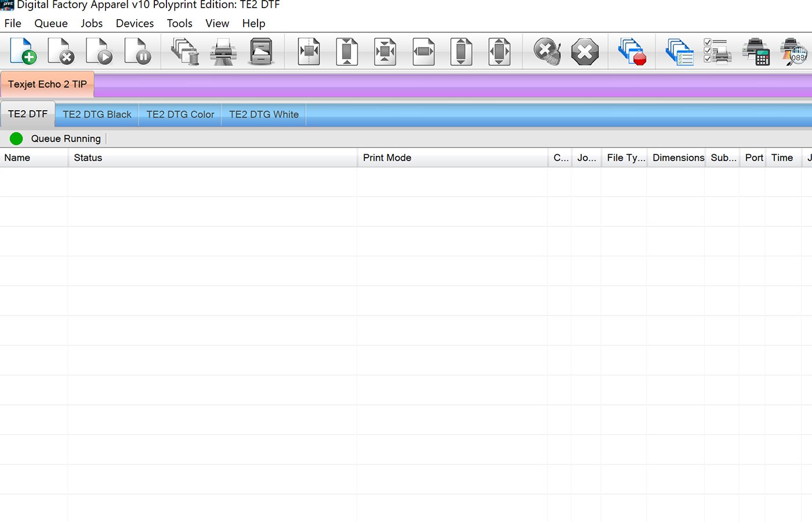Add a new job to the queue
Image resolution: width=812 pixels, height=522 pixels.
(23, 51)
